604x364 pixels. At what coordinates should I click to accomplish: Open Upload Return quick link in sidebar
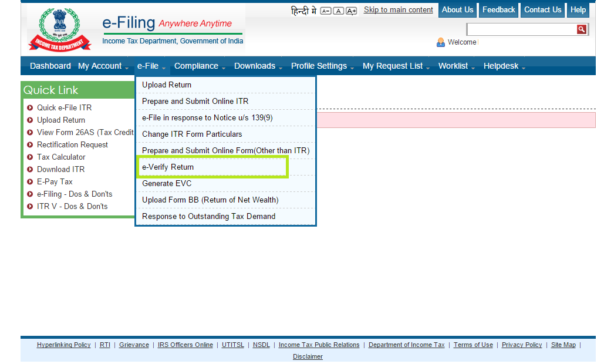coord(61,120)
